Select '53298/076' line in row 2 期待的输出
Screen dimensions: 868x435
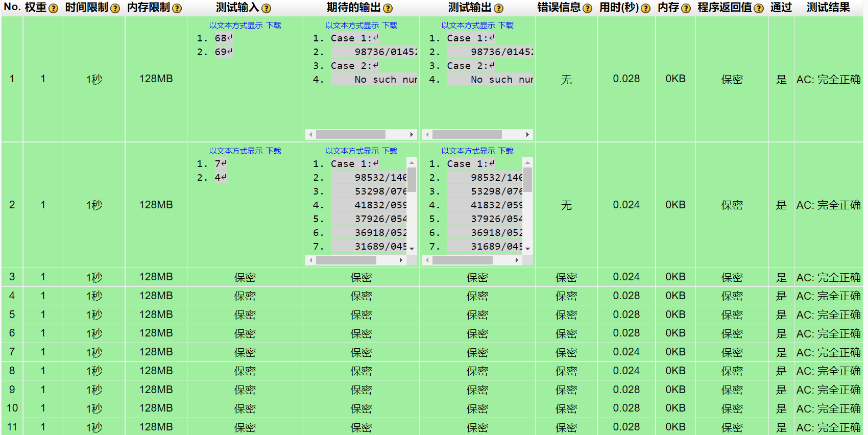click(369, 191)
